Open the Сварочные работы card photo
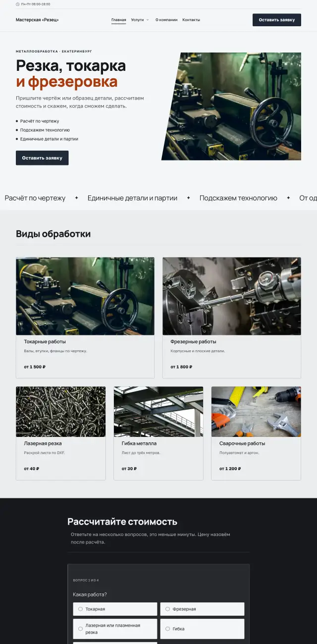Screen dimensions: 317x644 pyautogui.click(x=256, y=412)
